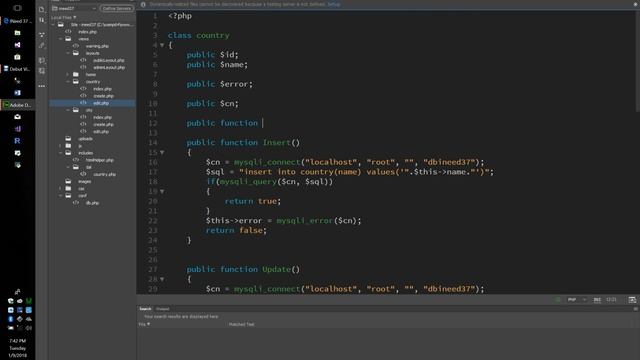Expand the js folder
Image resolution: width=640 pixels, height=360 pixels.
(x=61, y=146)
